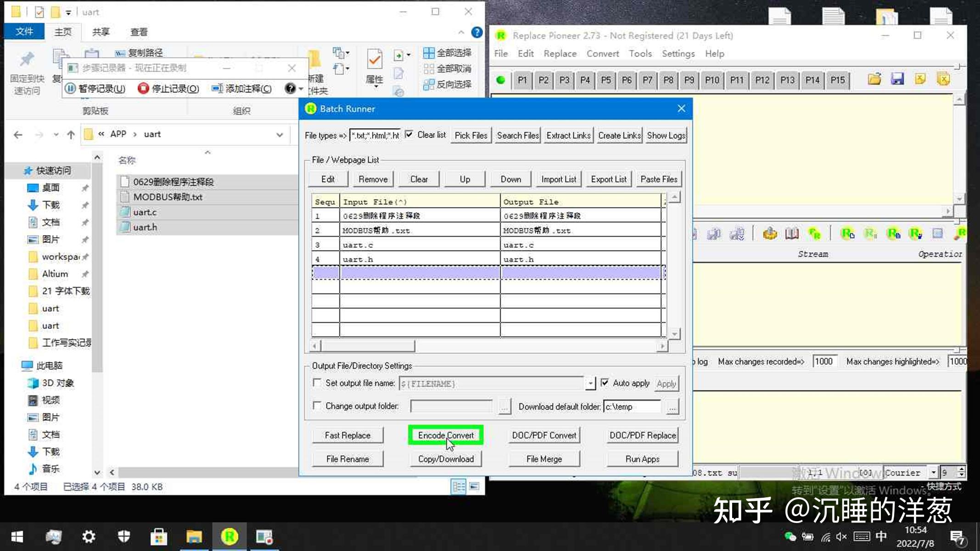The height and width of the screenshot is (551, 980).
Task: Enable Set output file name checkbox
Action: 317,382
